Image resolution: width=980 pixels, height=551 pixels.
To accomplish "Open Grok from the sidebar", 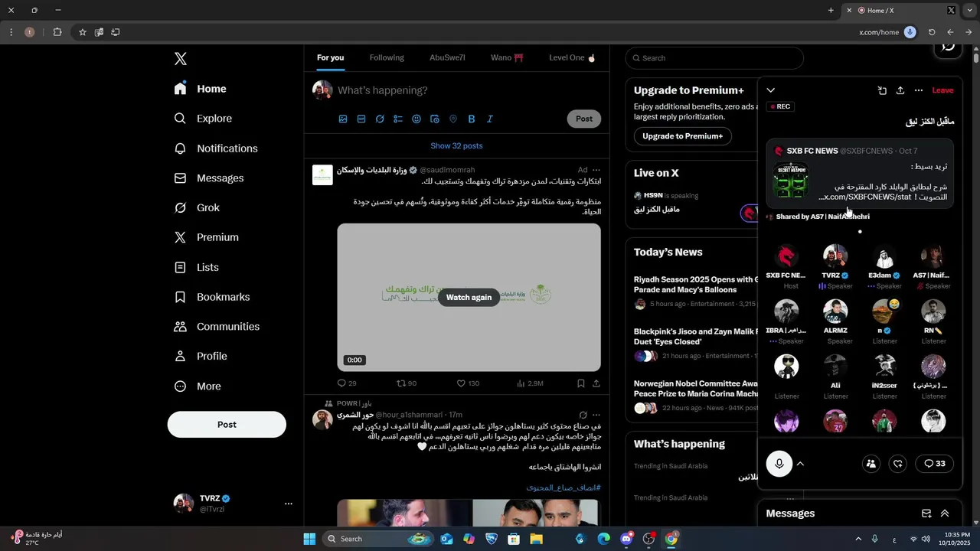I will 197,208.
